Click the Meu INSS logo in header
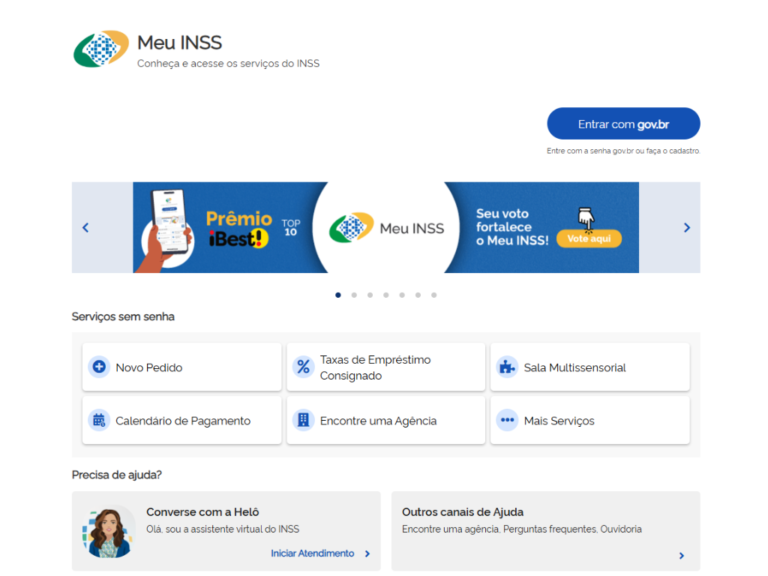 tap(101, 48)
